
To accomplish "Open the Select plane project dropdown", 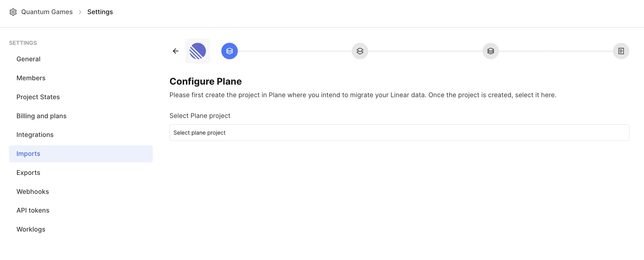I will [x=399, y=133].
